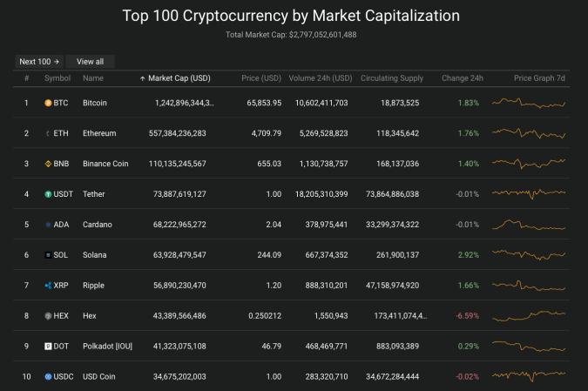Click volume value 18,205,310,399

321,194
